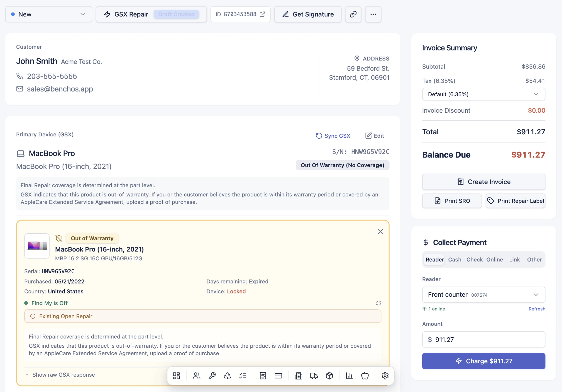Viewport: 562px width, 392px height.
Task: Click the ID G703453588 button
Action: pos(240,14)
